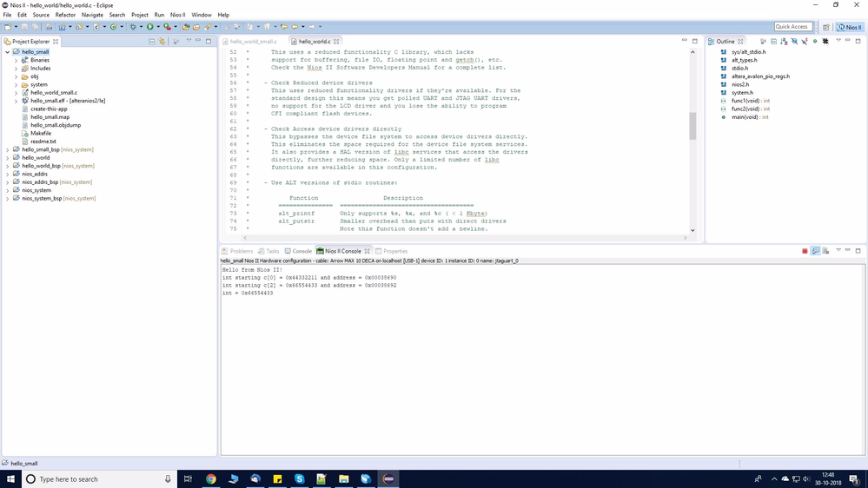The height and width of the screenshot is (488, 868).
Task: Go to Last Edit Location arrow
Action: point(284,27)
